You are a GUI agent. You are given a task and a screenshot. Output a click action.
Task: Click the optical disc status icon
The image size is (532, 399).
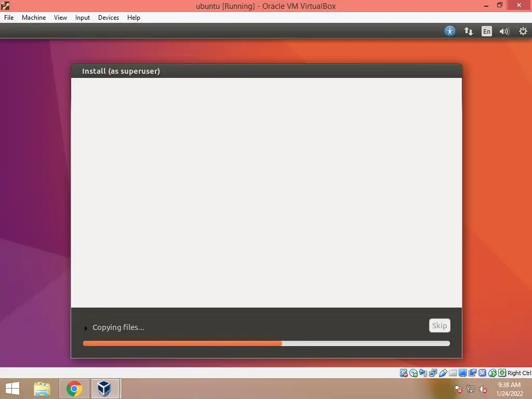pos(413,373)
